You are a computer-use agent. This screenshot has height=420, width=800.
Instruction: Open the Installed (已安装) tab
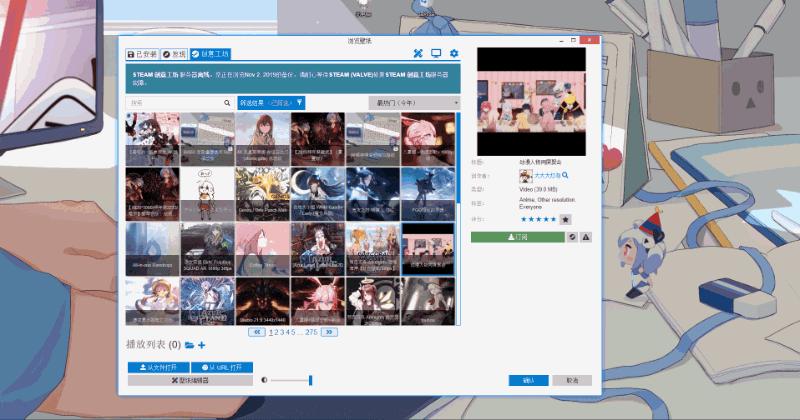point(142,54)
